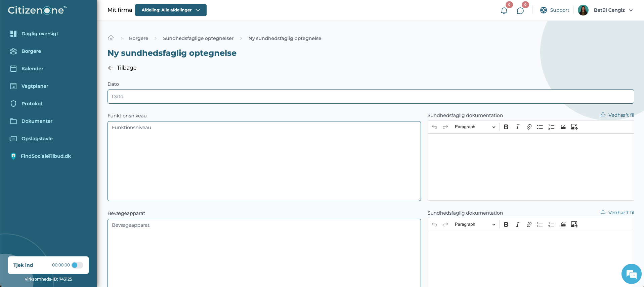Toggle bulleted list in the first documentation editor
644x287 pixels.
tap(540, 127)
